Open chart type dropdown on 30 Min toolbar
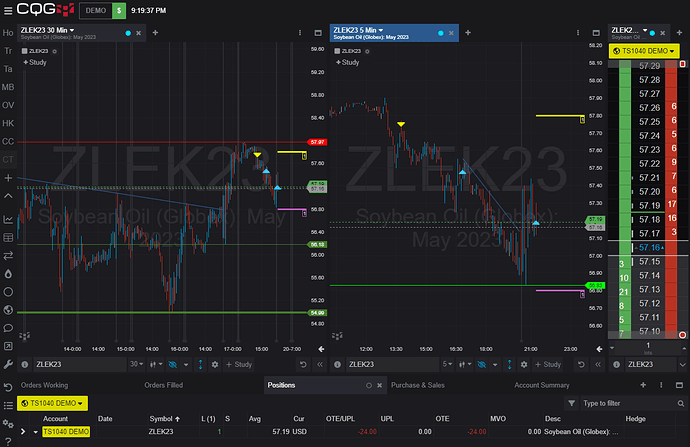Screen dimensions: 690x447 coord(156,364)
